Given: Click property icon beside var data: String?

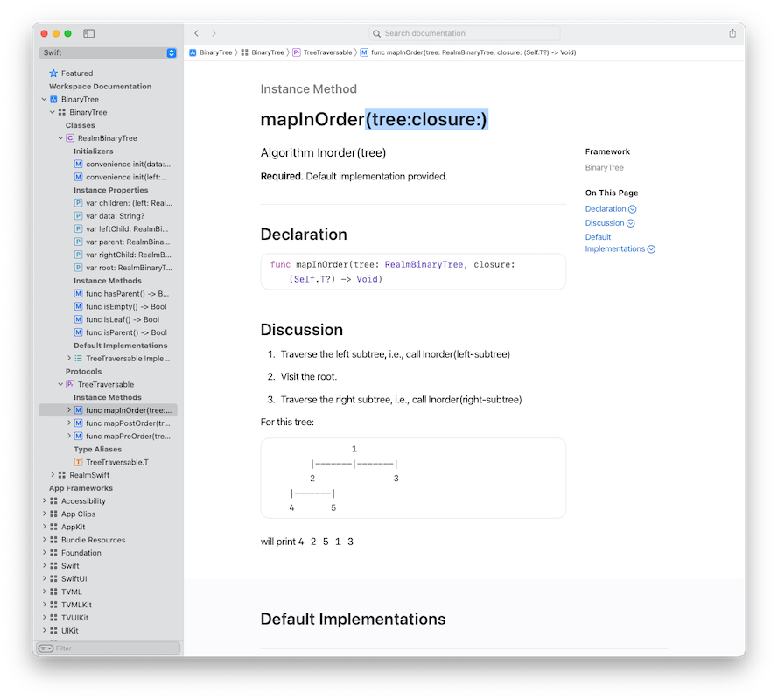Looking at the screenshot, I should click(79, 216).
